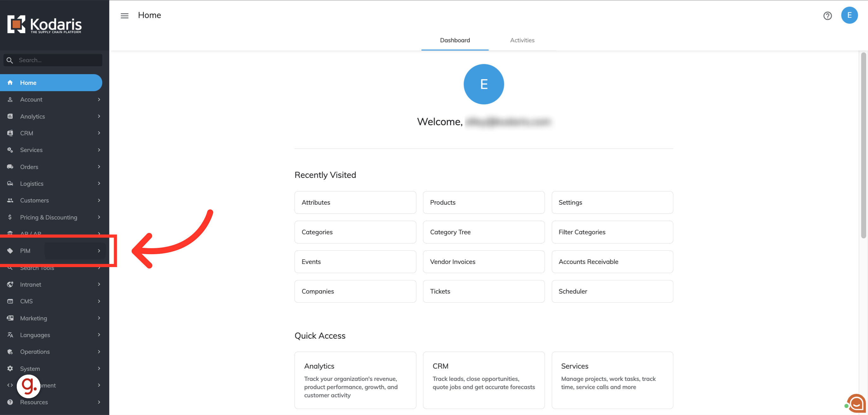Image resolution: width=868 pixels, height=415 pixels.
Task: Open the help question mark icon
Action: [827, 16]
